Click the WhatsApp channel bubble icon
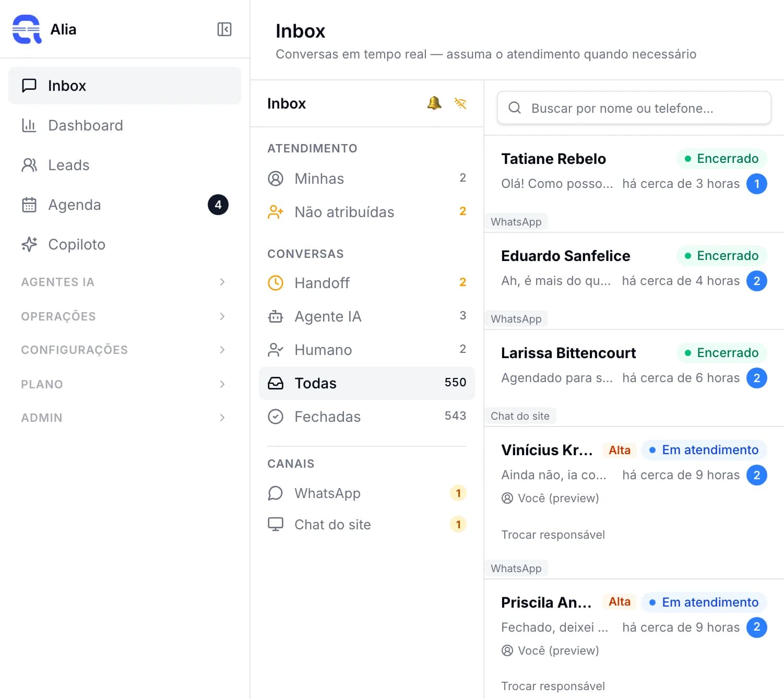The image size is (784, 699). tap(276, 493)
